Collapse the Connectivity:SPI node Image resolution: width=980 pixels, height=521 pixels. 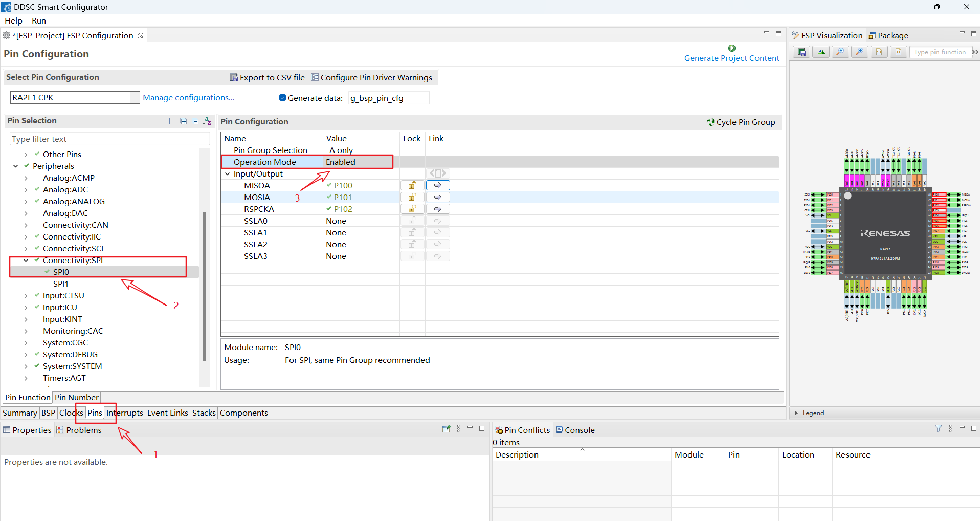pos(26,260)
